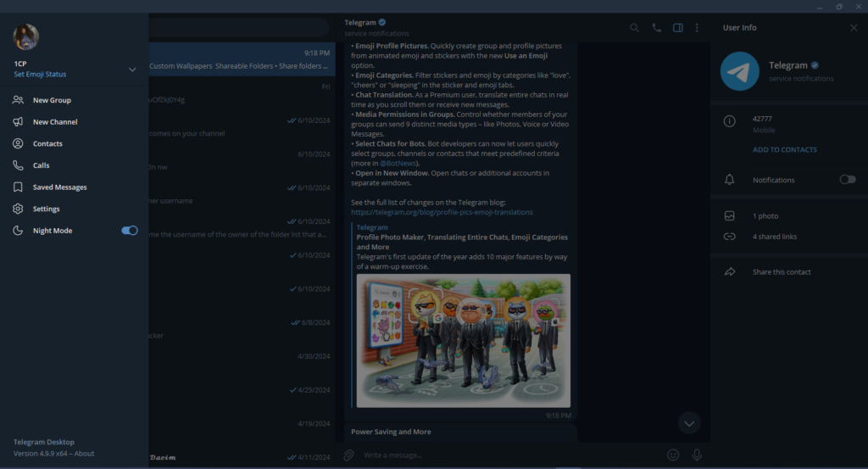The height and width of the screenshot is (469, 868).
Task: Click the 1CP profile avatar
Action: coord(26,37)
